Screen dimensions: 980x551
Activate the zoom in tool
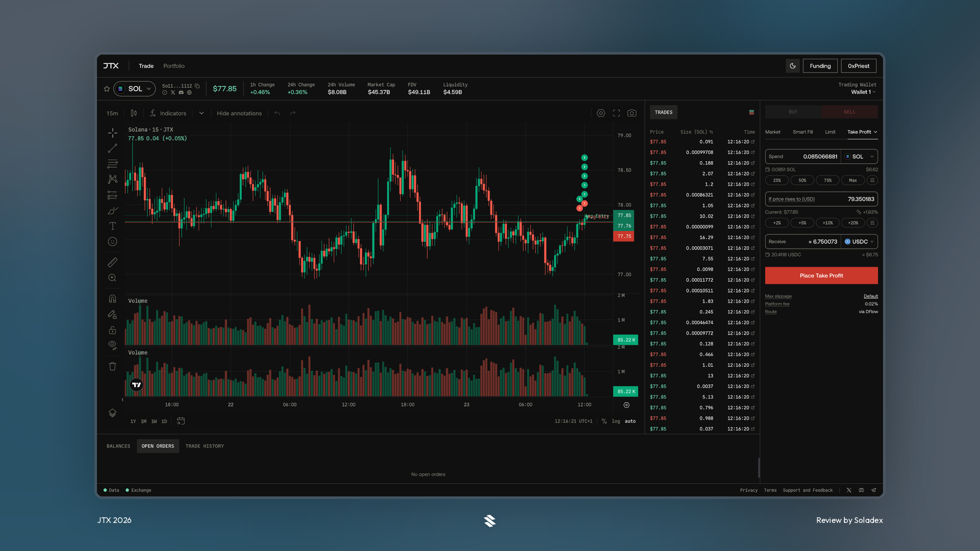[112, 278]
